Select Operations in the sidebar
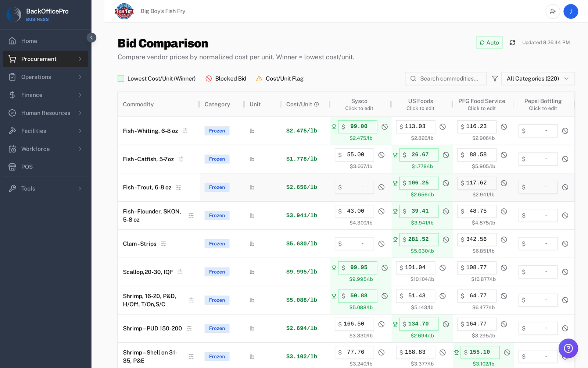The height and width of the screenshot is (368, 588). pyautogui.click(x=46, y=77)
